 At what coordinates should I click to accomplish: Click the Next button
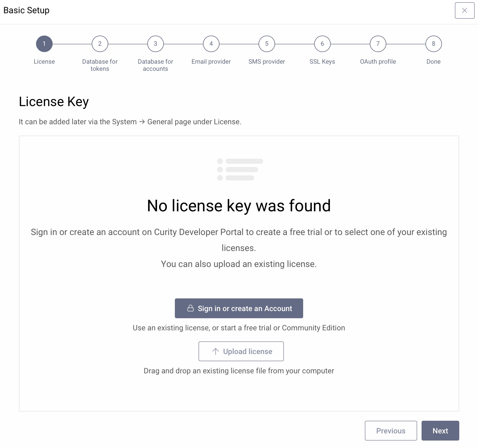tap(440, 431)
